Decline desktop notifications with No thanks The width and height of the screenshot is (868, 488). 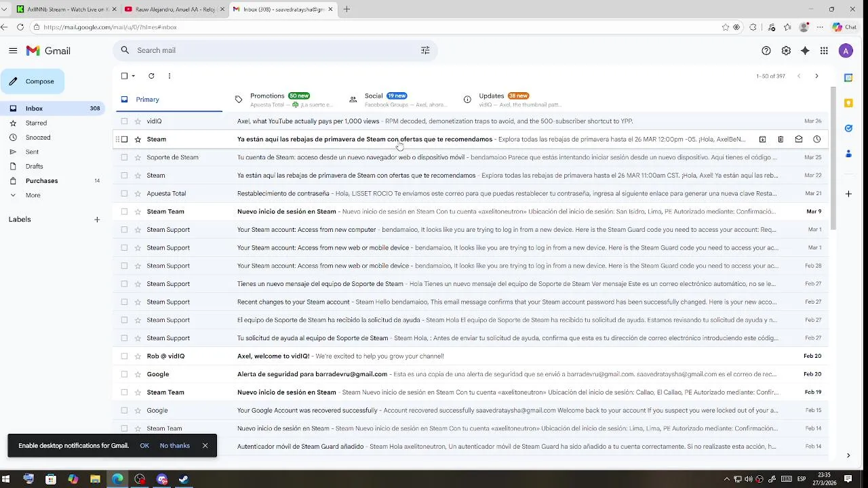click(x=175, y=445)
